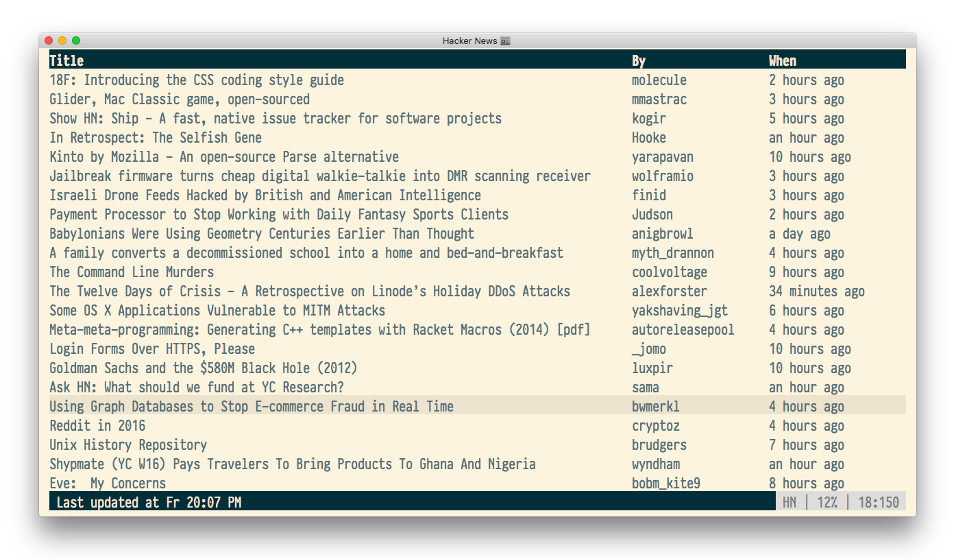This screenshot has width=980, height=559.
Task: Click Reddit in 2016 story row
Action: pyautogui.click(x=97, y=426)
